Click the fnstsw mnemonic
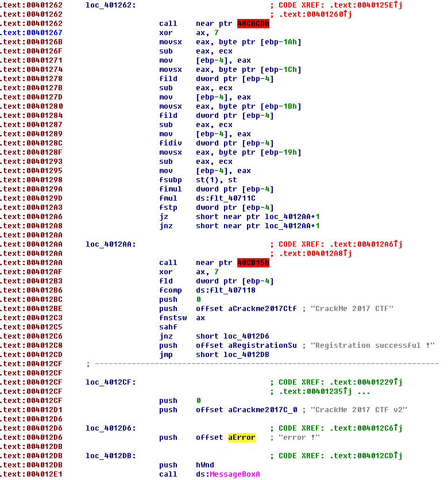448x480 pixels. click(173, 318)
